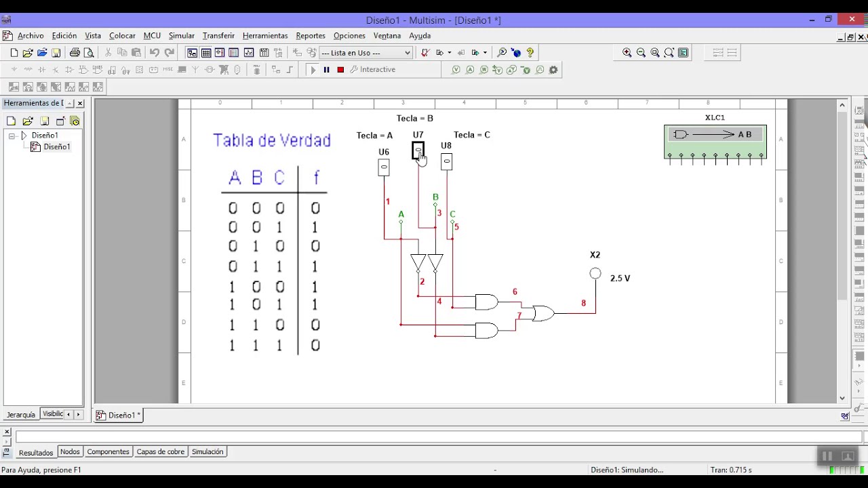
Task: Switch to the Componentes tab
Action: click(x=108, y=451)
